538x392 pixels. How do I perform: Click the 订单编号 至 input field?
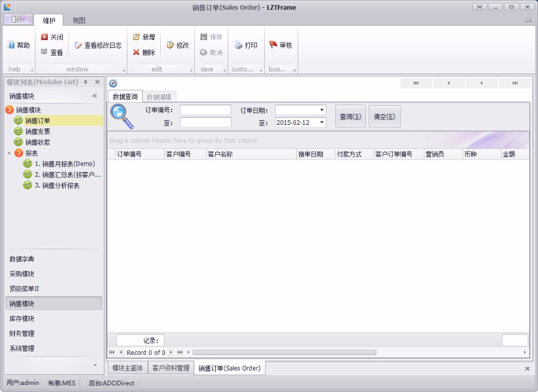[x=206, y=122]
